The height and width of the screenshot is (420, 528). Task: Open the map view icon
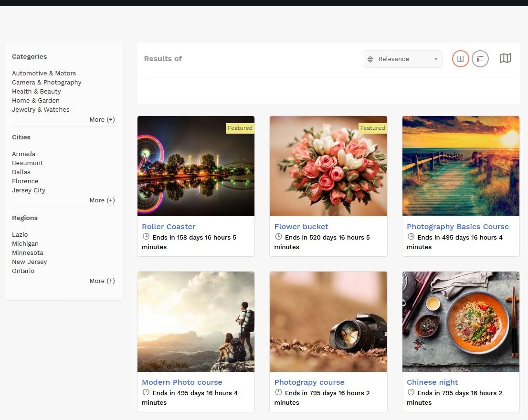[506, 58]
